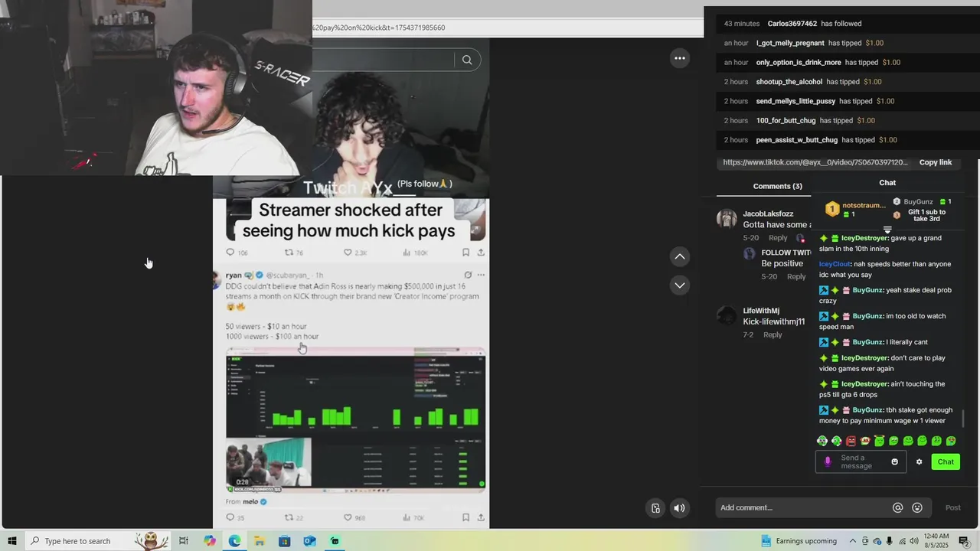The image size is (980, 551).
Task: Mute the TikTok video sound
Action: click(x=679, y=508)
